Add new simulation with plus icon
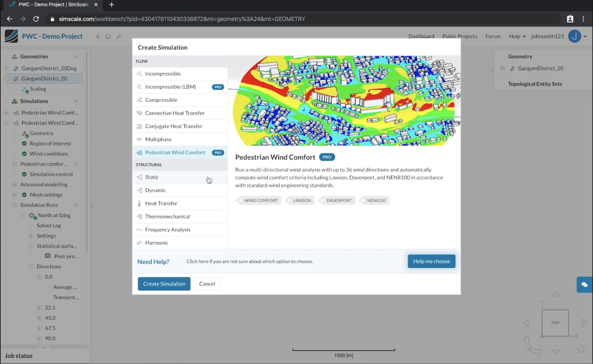This screenshot has height=364, width=593. point(76,101)
